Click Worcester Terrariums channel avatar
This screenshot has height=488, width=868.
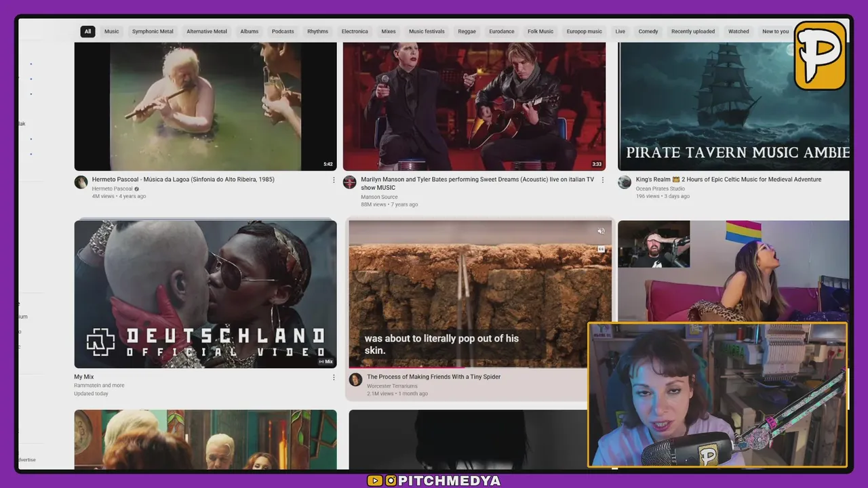[x=356, y=380]
